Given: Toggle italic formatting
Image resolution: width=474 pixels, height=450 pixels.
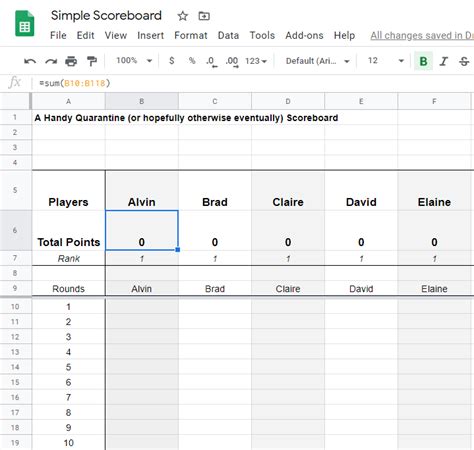Looking at the screenshot, I should (x=444, y=61).
